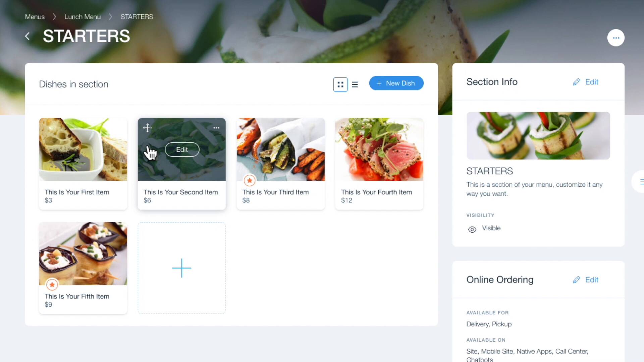This screenshot has height=362, width=644.
Task: Click the three-dot options on second dish card
Action: pos(216,128)
